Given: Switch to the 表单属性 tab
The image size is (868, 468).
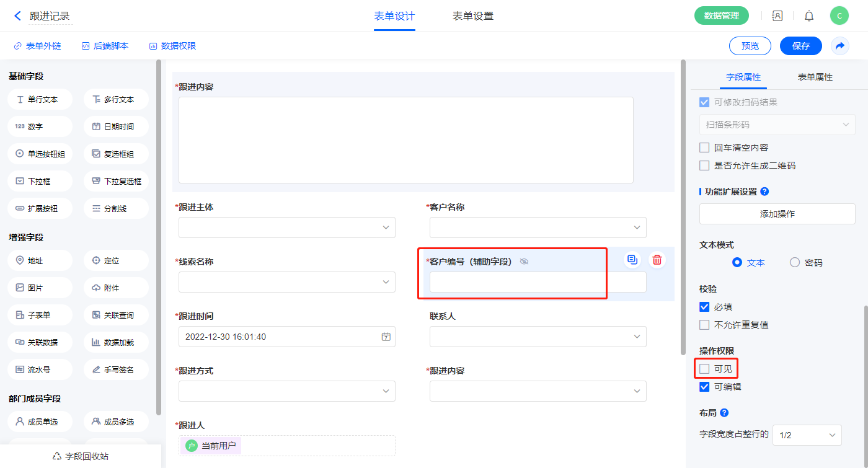Looking at the screenshot, I should pyautogui.click(x=815, y=77).
